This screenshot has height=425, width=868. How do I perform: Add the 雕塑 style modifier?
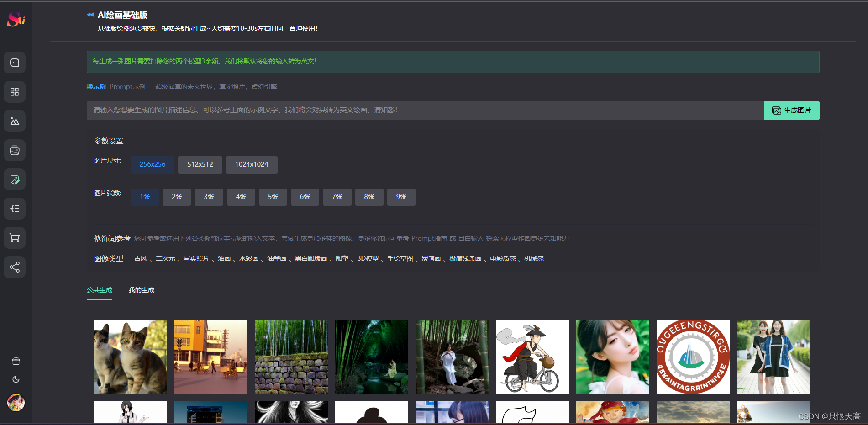click(x=342, y=259)
